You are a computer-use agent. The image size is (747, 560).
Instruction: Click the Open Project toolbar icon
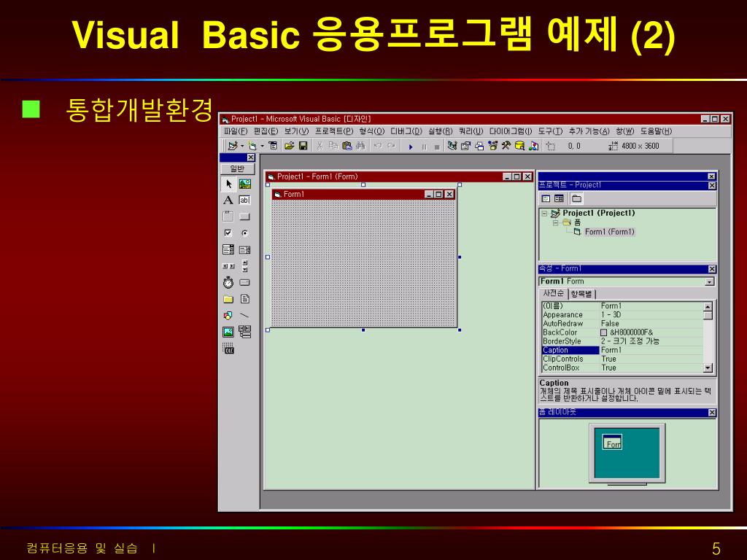(x=289, y=146)
